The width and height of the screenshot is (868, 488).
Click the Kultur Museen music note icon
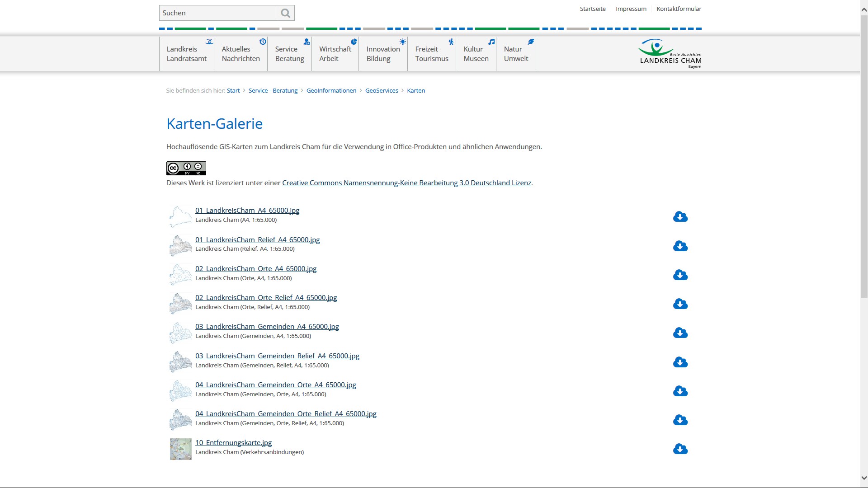pyautogui.click(x=491, y=41)
